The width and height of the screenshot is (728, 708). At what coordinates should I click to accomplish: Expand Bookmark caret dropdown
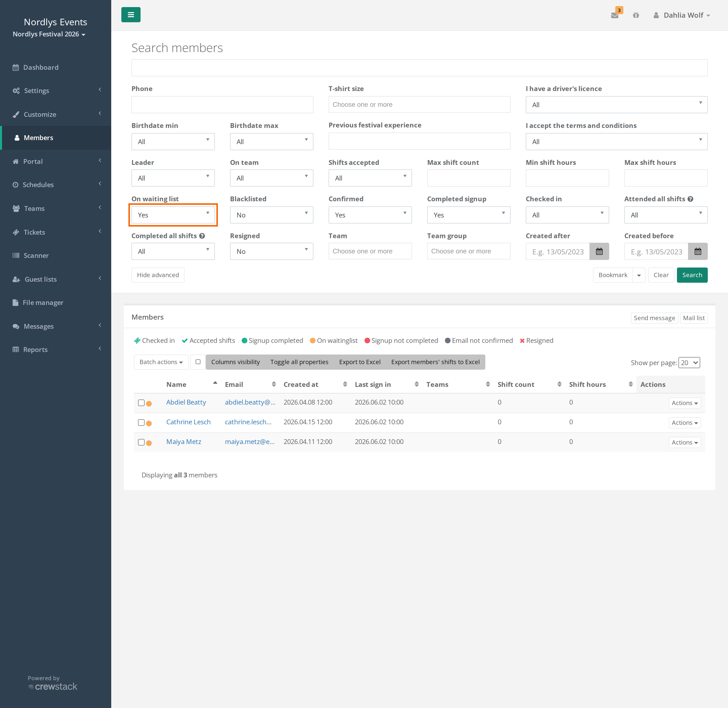tap(639, 275)
